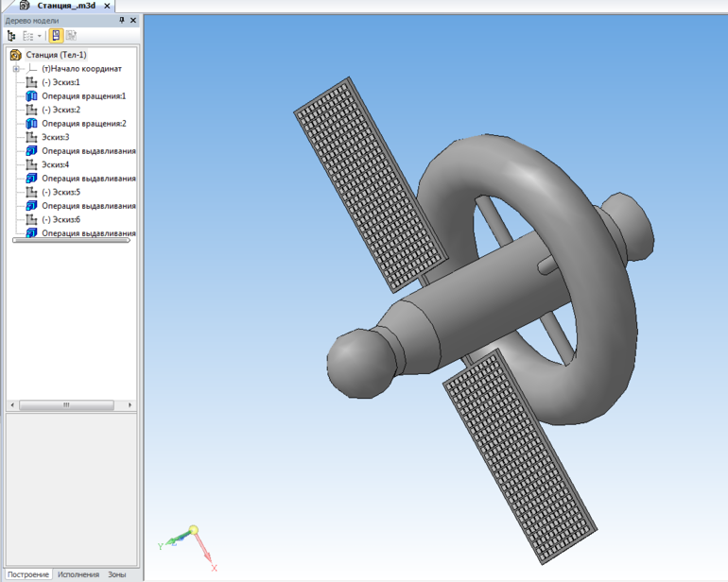Close the Станция_.m3d document tab
Screen dimensions: 728x582
point(107,6)
